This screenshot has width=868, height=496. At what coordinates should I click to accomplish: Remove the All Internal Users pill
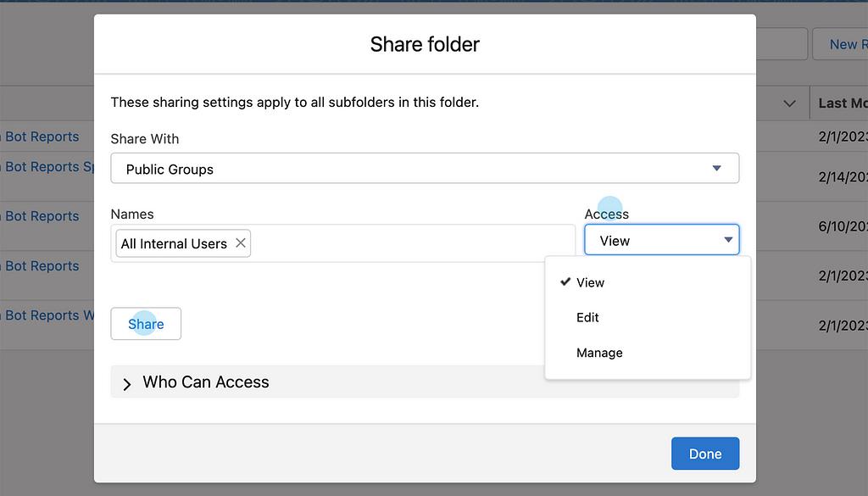click(241, 243)
